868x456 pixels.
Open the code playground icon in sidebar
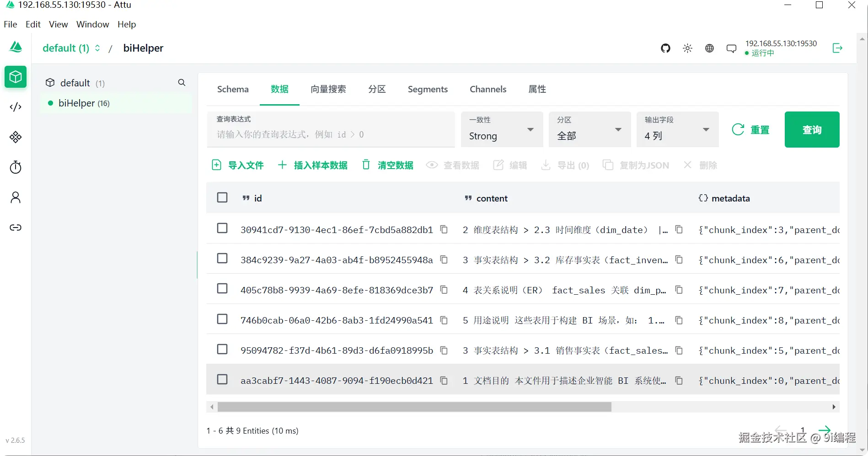[x=16, y=107]
